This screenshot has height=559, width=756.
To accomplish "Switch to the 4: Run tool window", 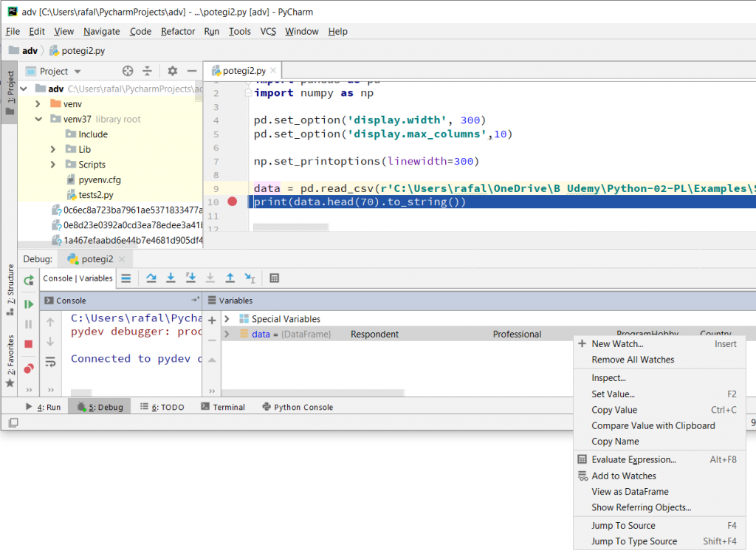I will point(44,407).
